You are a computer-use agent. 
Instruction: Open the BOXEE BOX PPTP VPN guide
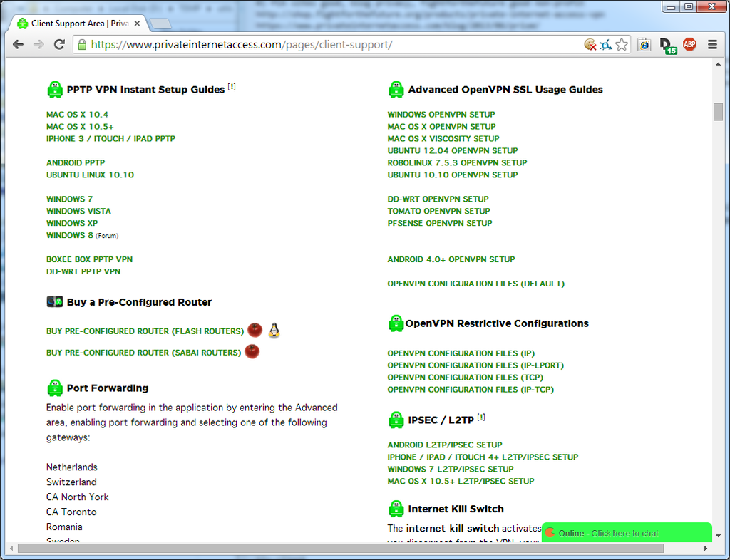point(89,259)
